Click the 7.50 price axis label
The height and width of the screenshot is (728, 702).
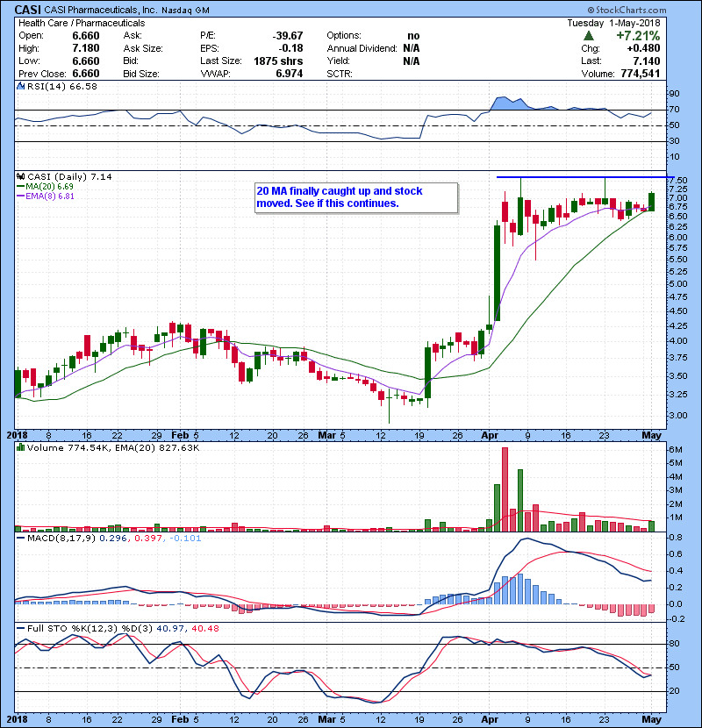pyautogui.click(x=678, y=180)
